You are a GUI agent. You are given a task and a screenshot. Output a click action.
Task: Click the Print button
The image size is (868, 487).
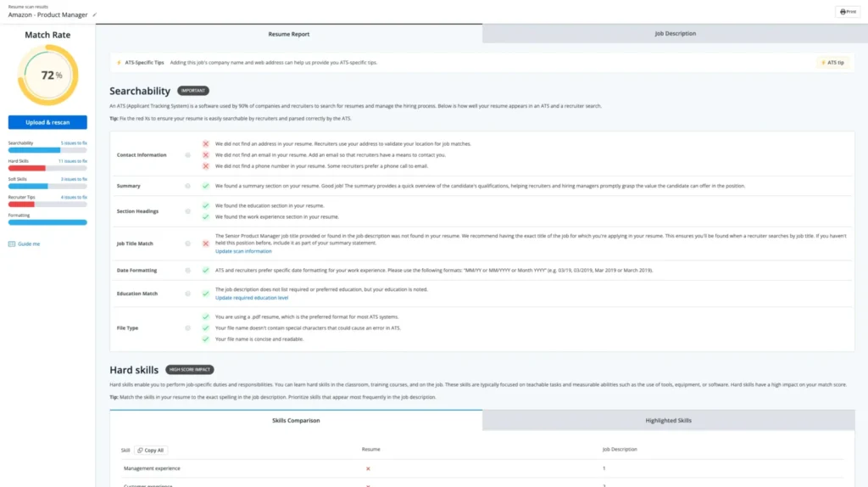(x=848, y=12)
